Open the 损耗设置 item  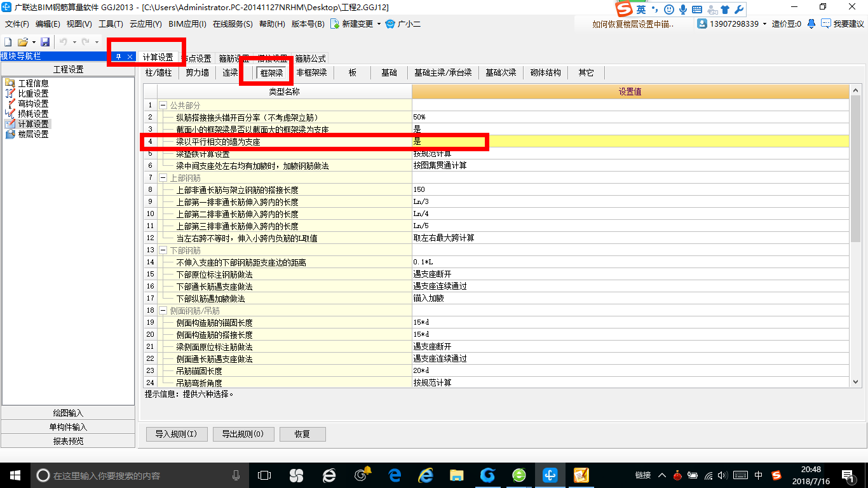tap(33, 114)
